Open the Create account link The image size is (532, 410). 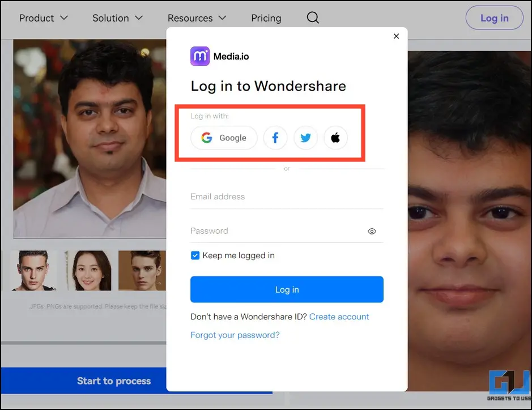[x=339, y=317]
